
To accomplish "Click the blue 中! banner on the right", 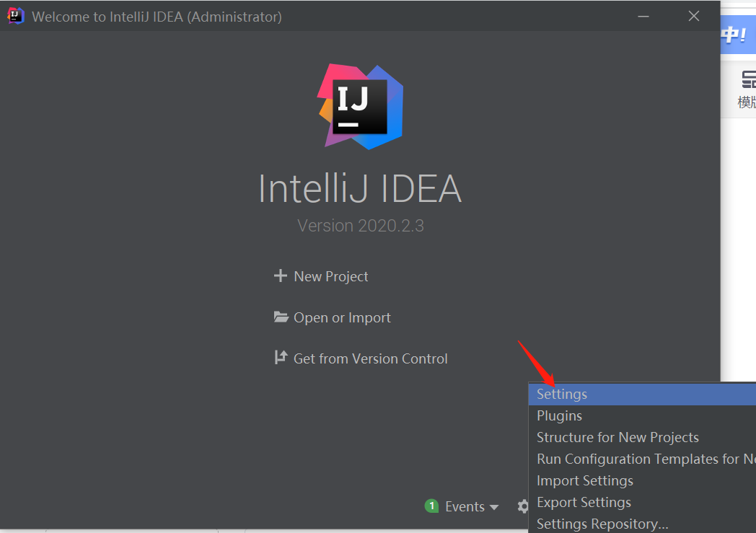I will pyautogui.click(x=740, y=34).
